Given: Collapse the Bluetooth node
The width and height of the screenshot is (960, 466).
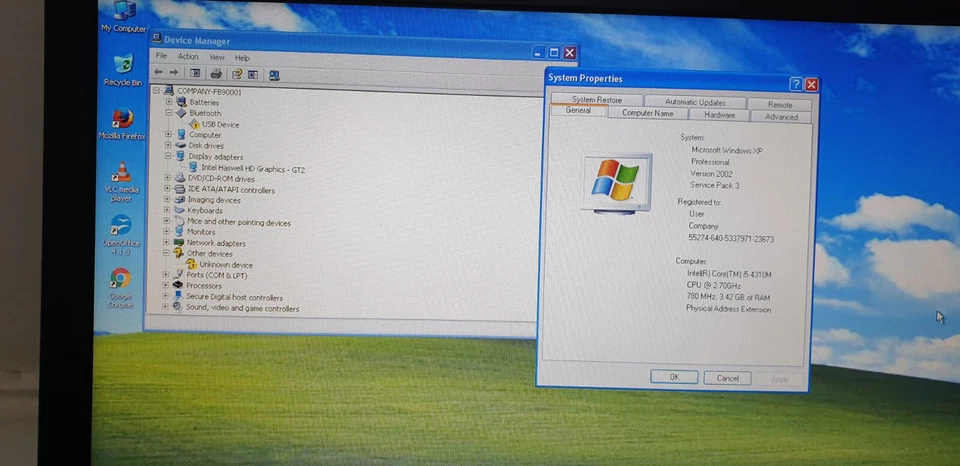Looking at the screenshot, I should tap(168, 113).
